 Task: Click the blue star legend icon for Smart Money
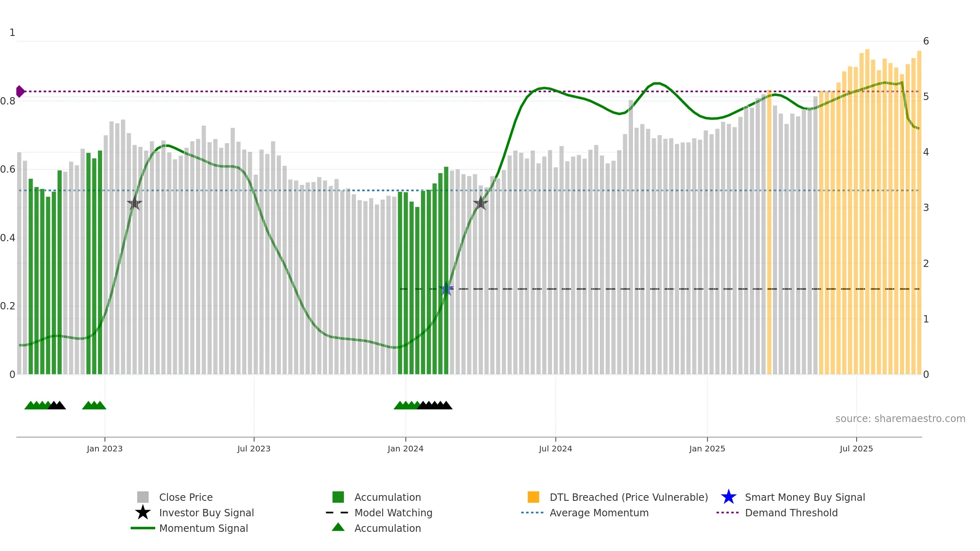coord(728,497)
